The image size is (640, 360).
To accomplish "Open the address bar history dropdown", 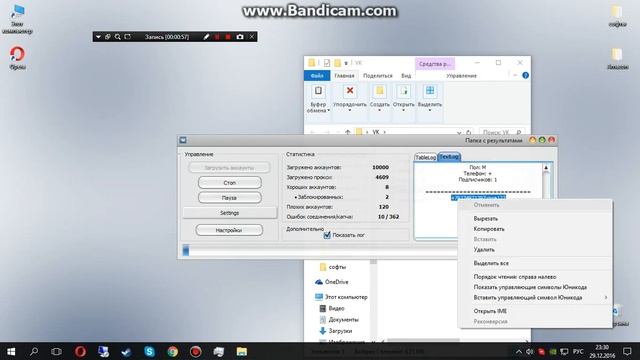I will tap(459, 133).
